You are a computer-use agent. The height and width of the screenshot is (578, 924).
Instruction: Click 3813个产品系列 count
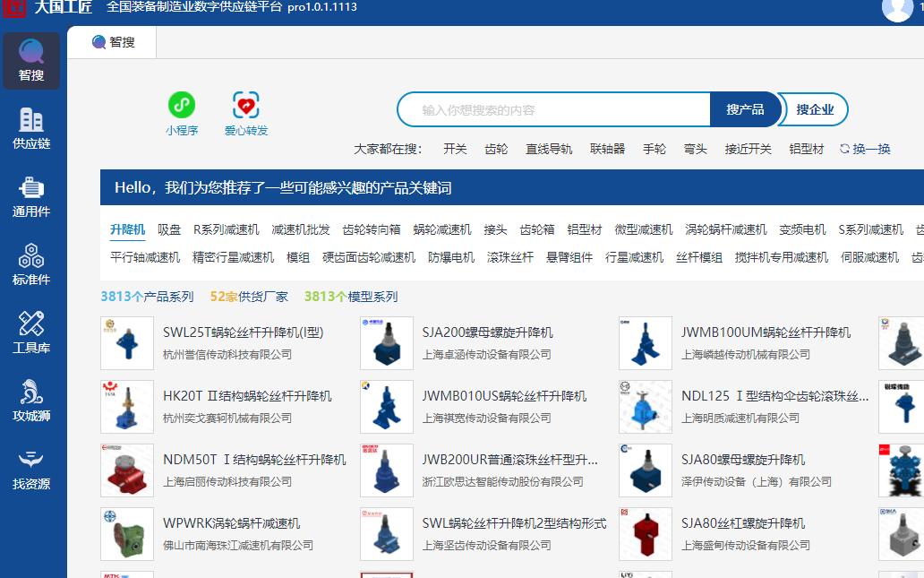[148, 297]
